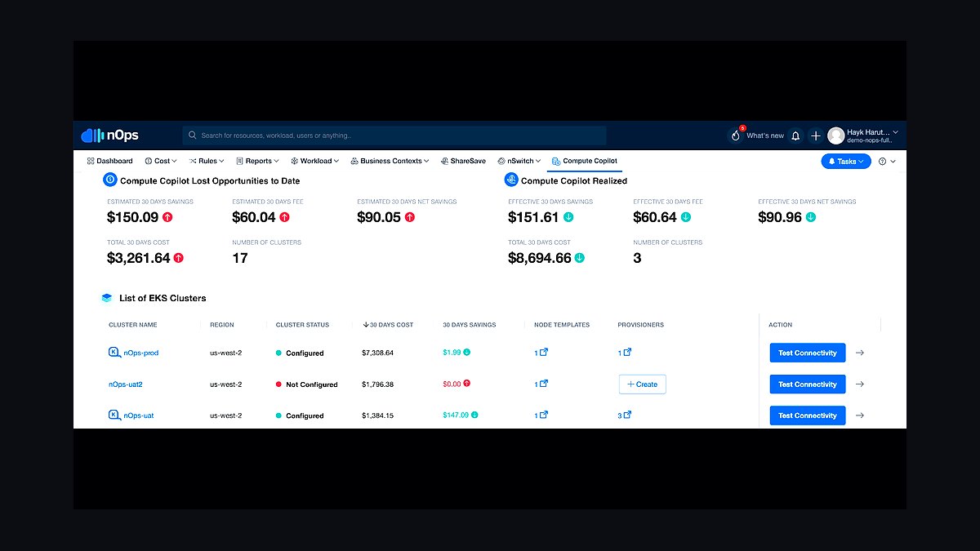Screen dimensions: 980x551
Task: Click the savings icon beside $1.99
Action: (x=466, y=353)
